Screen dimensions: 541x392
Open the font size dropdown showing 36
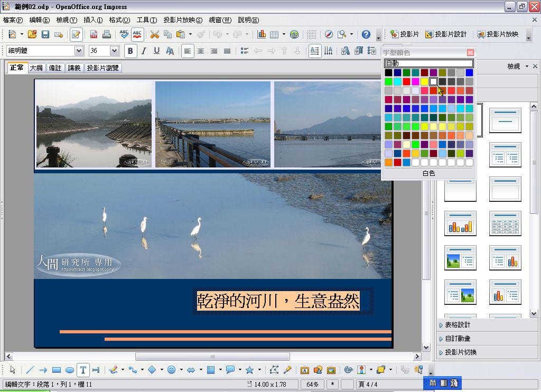(x=114, y=51)
